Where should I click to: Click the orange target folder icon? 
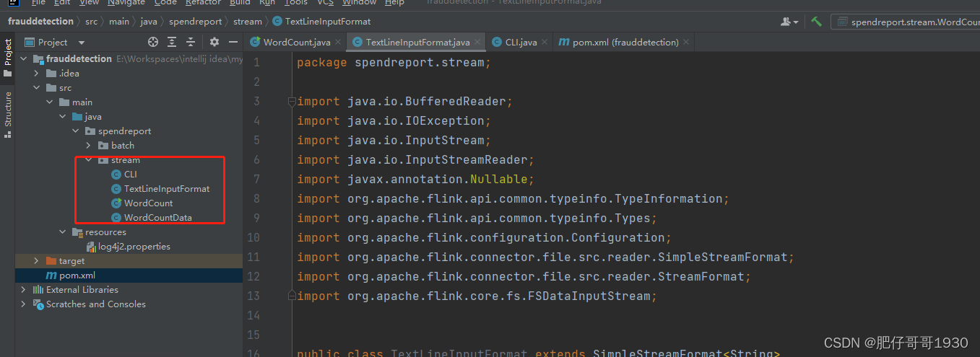(51, 260)
